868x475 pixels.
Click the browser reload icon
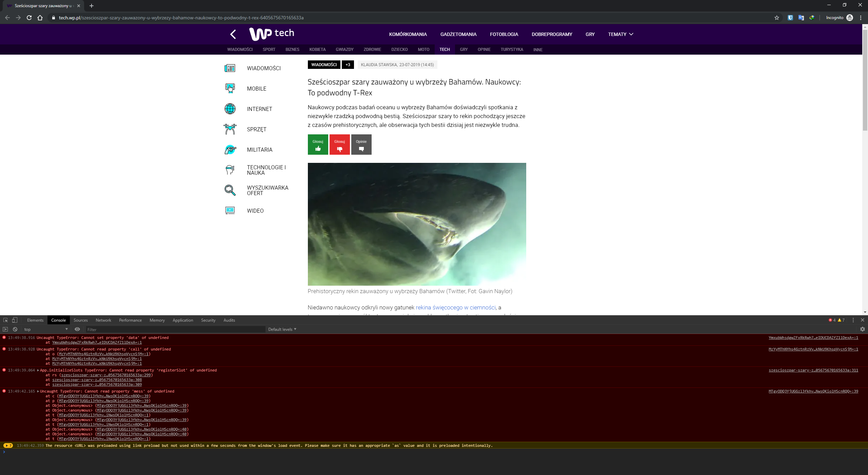coord(29,18)
